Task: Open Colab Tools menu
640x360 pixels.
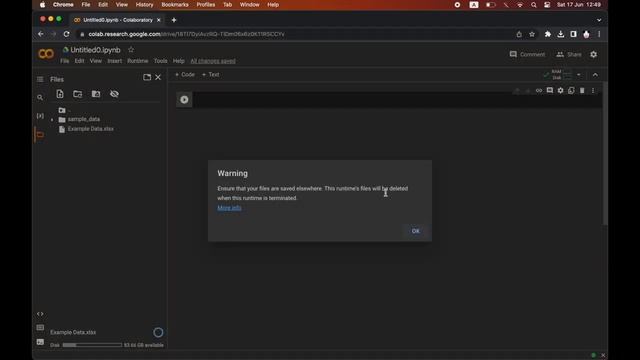Action: [x=160, y=61]
